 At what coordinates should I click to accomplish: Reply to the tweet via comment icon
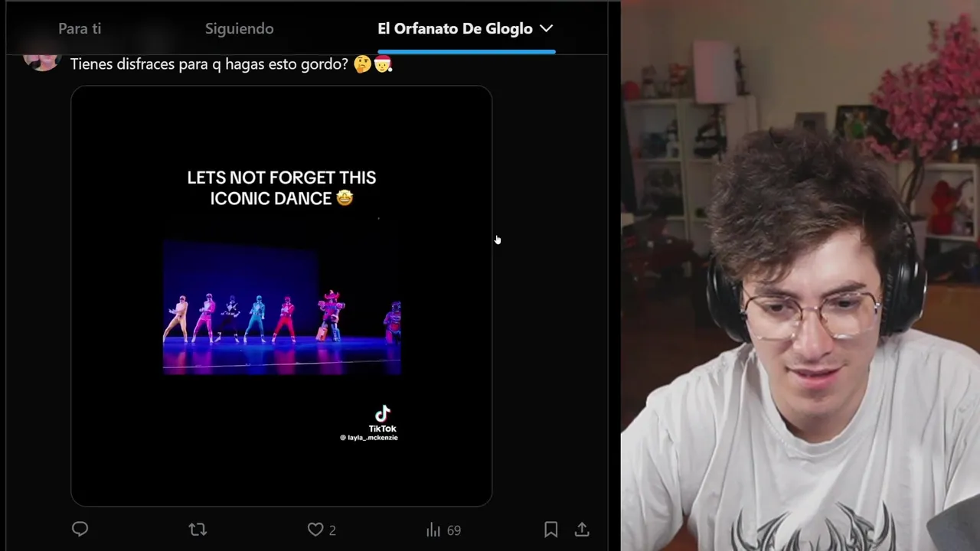[80, 529]
